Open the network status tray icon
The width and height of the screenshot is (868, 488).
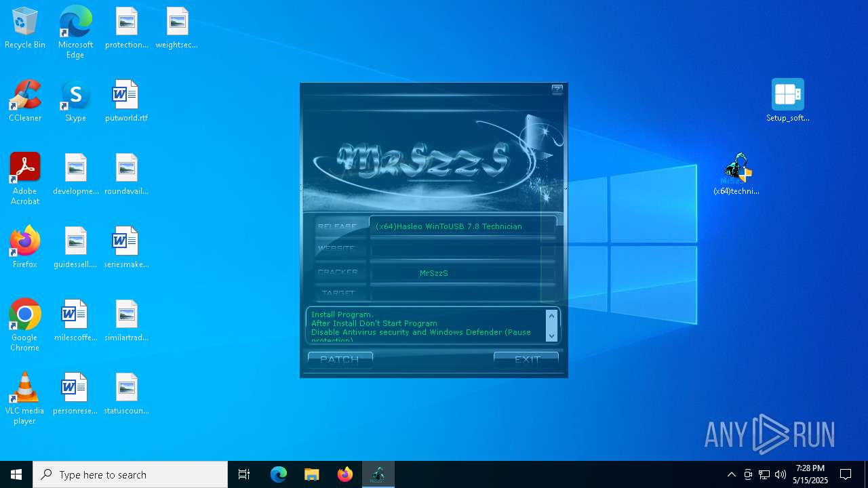point(764,474)
